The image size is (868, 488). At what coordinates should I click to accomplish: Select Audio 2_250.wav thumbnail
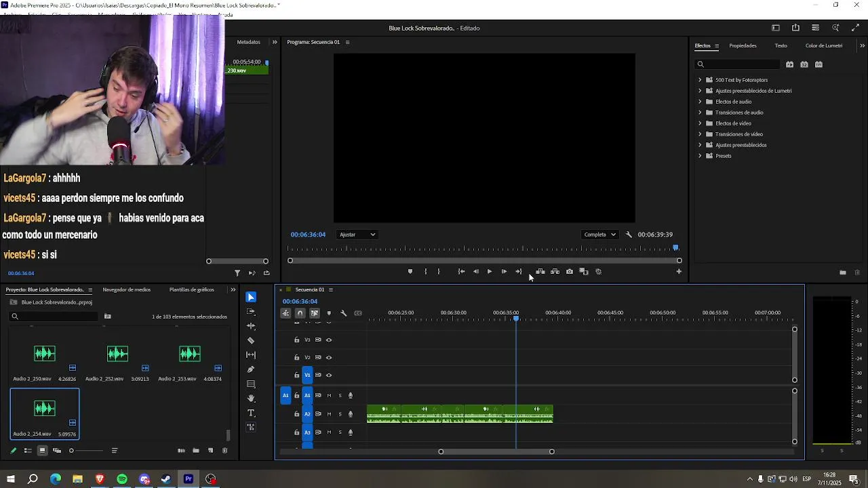(45, 353)
